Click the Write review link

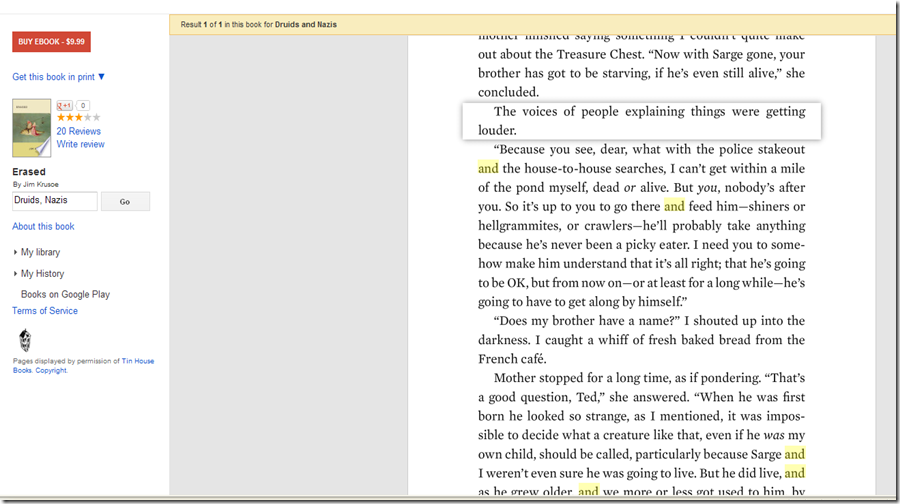click(80, 144)
